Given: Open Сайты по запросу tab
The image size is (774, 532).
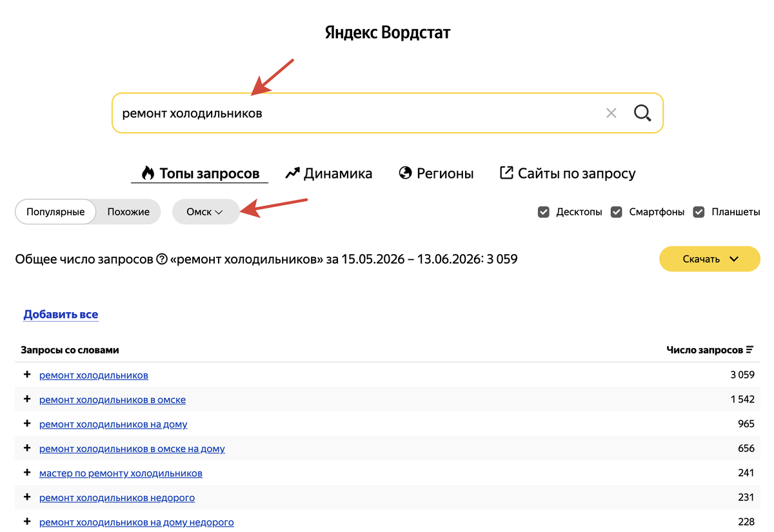Looking at the screenshot, I should (x=568, y=173).
